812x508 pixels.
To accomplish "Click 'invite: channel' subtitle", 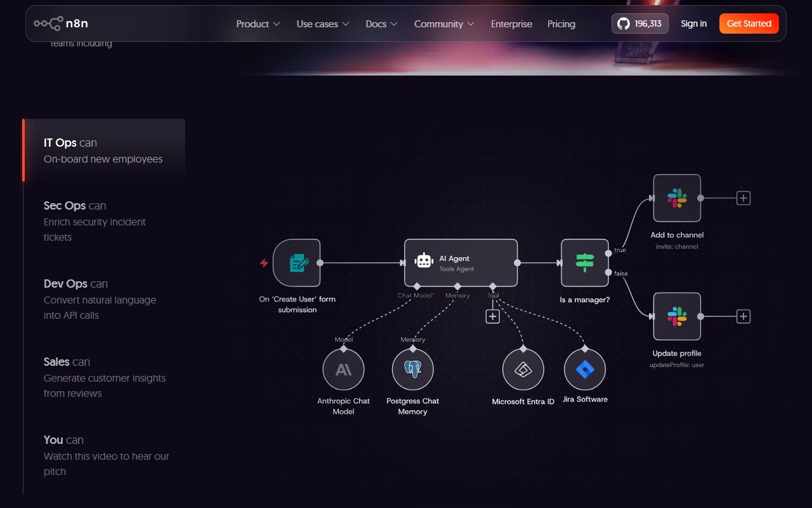I will coord(677,246).
